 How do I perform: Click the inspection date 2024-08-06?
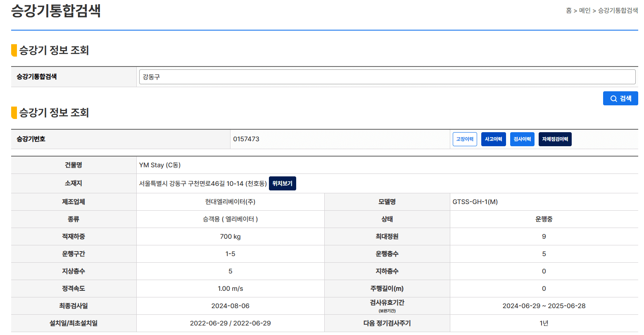click(x=230, y=306)
